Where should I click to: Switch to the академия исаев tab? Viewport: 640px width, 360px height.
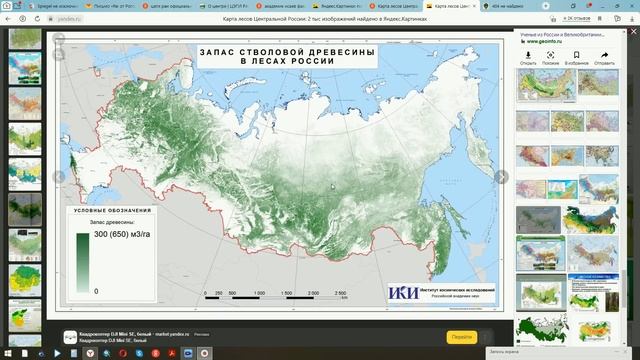pyautogui.click(x=281, y=6)
